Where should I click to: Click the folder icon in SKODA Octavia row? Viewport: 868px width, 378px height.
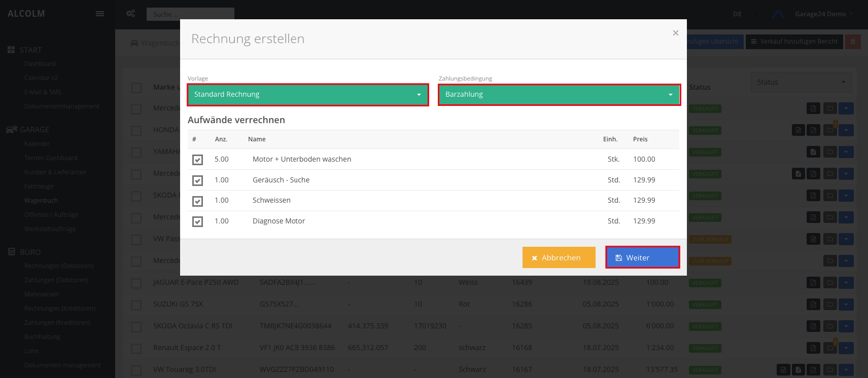[830, 326]
